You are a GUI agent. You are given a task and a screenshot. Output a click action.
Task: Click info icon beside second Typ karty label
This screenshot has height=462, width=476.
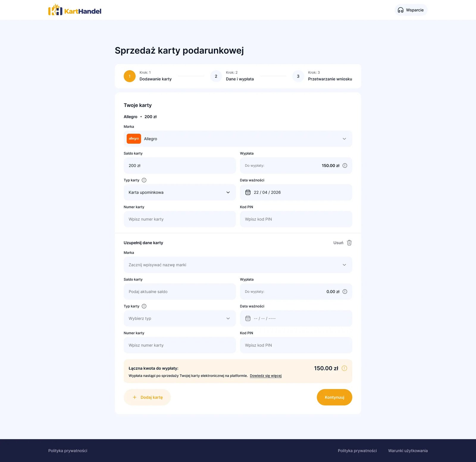coord(144,306)
